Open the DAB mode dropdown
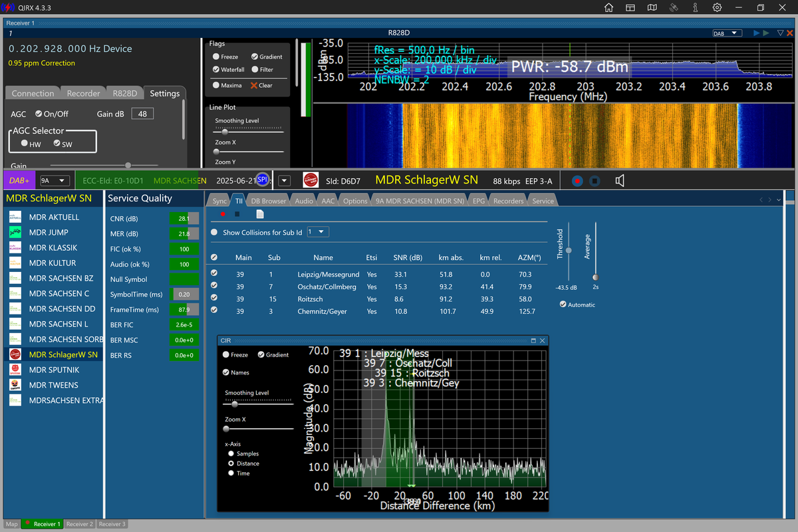 coord(726,33)
